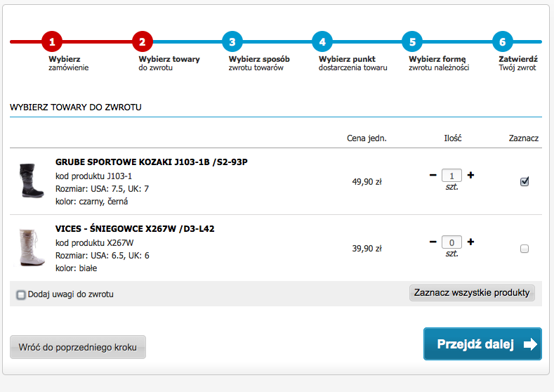Select step 3 circle Wybierz sposób zwrotu
This screenshot has height=392, width=554.
[x=232, y=41]
